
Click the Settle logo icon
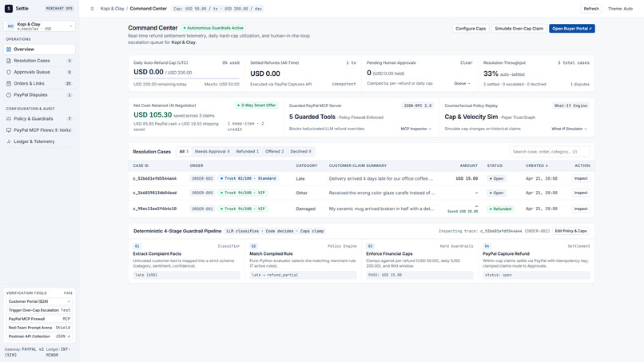click(9, 8)
